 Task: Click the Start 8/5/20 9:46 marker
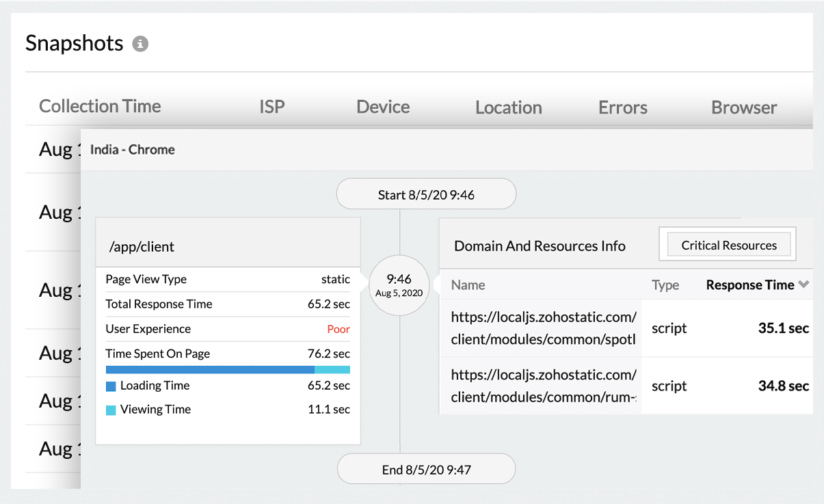tap(425, 194)
